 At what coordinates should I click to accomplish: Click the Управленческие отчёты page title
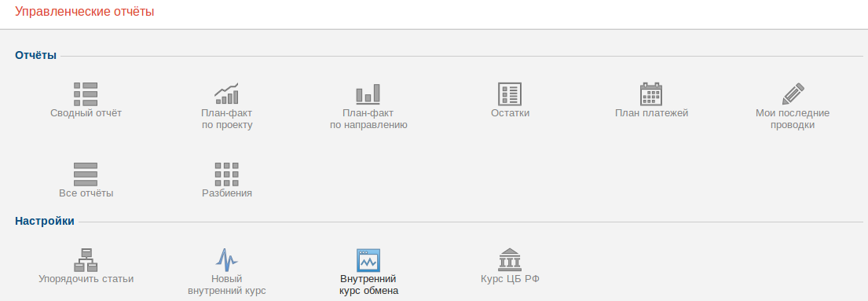click(x=84, y=11)
